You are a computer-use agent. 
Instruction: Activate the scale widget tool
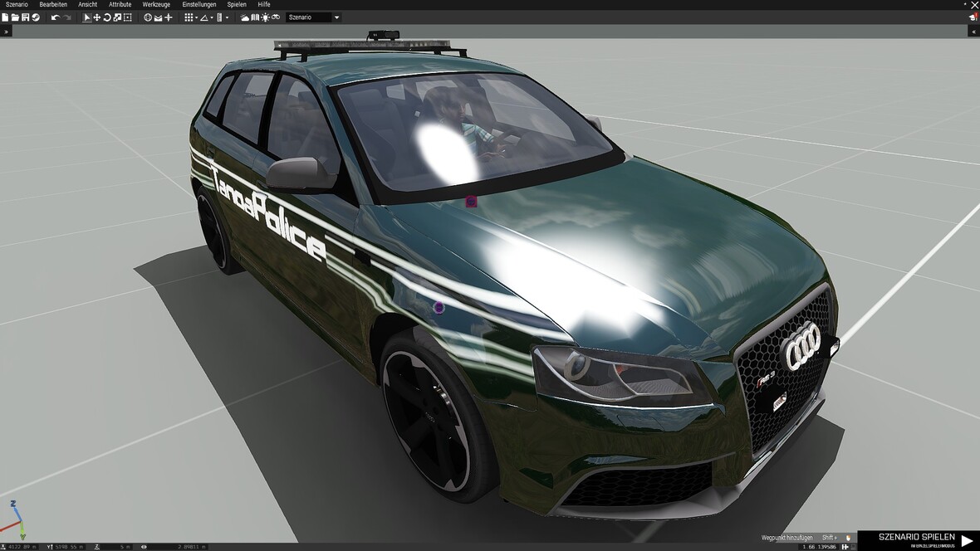117,17
